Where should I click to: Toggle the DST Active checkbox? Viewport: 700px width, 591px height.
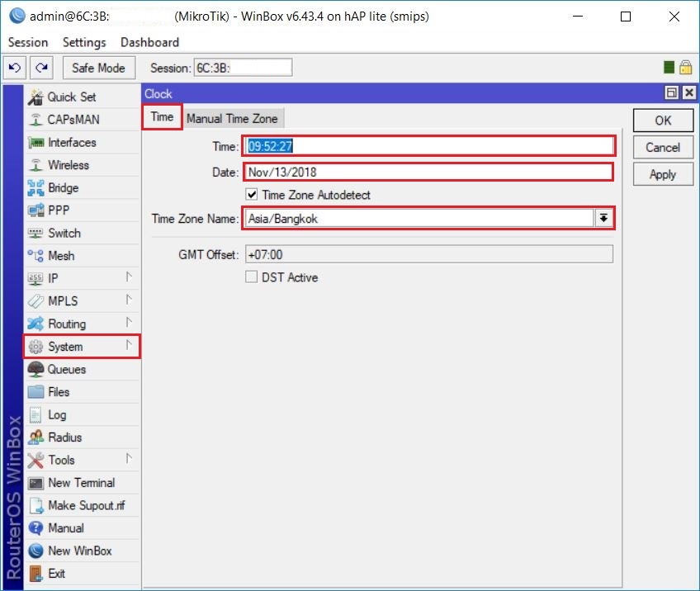coord(251,277)
